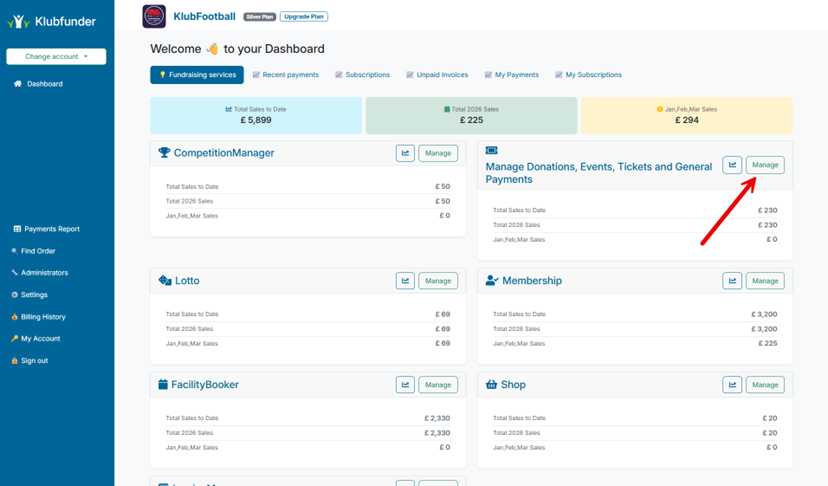The height and width of the screenshot is (486, 828).
Task: Click the Billing History flame icon
Action: point(15,317)
